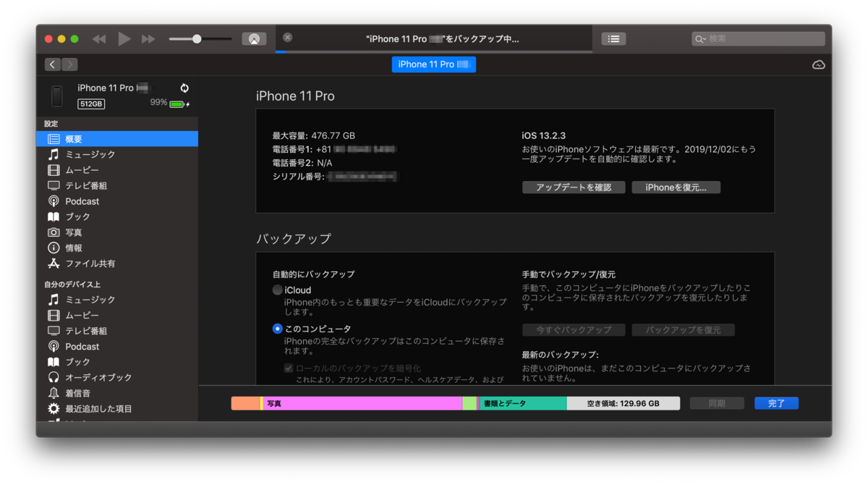Click the AirPlay icon in the toolbar

(x=254, y=38)
